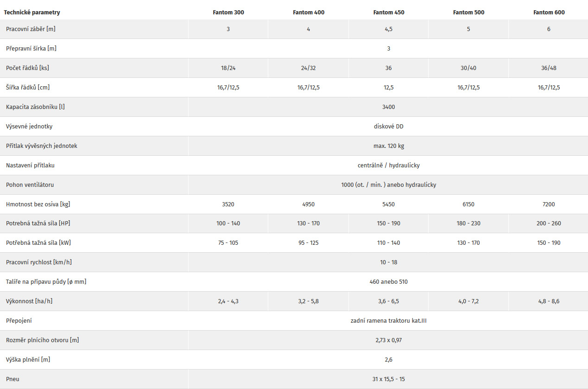Click the max. 120 kg pressure value
Viewport: 588px width, 389px height.
coord(388,146)
